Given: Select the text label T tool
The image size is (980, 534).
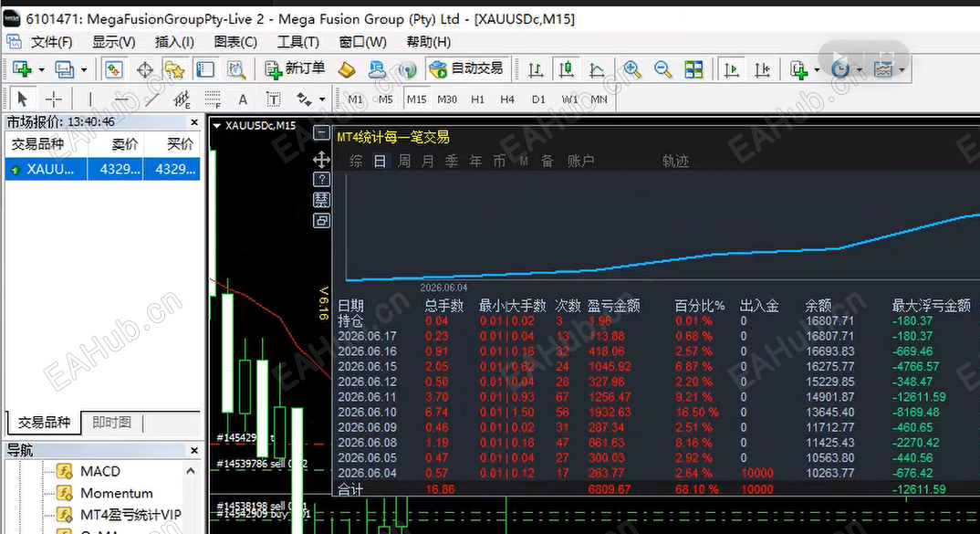Looking at the screenshot, I should [x=273, y=99].
